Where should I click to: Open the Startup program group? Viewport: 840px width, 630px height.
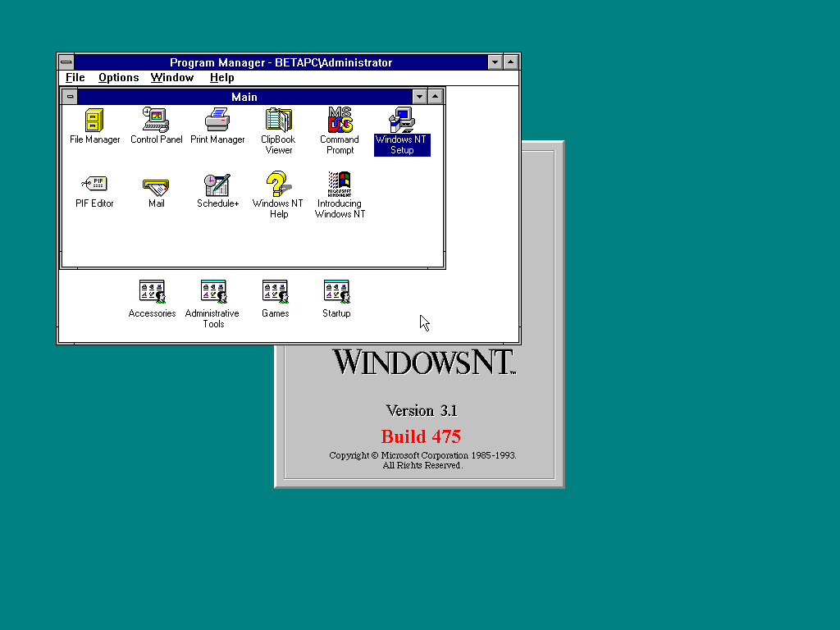[x=336, y=294]
